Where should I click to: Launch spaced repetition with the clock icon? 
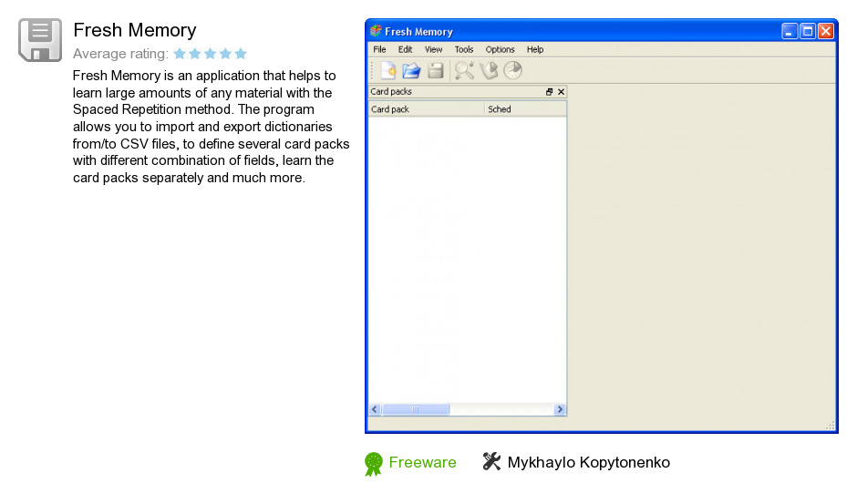pyautogui.click(x=512, y=70)
